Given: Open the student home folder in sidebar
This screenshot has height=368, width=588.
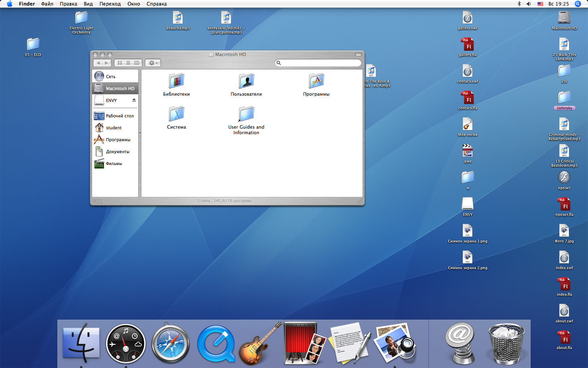Looking at the screenshot, I should coord(115,128).
